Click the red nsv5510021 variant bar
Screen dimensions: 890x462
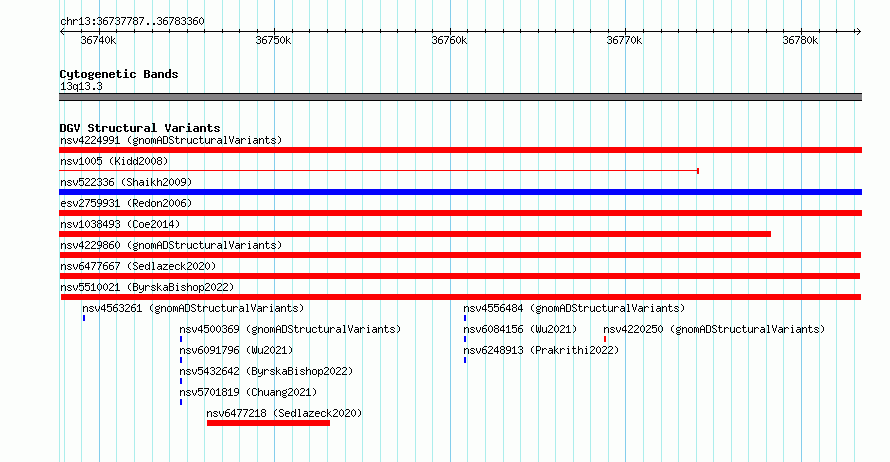coord(461,297)
